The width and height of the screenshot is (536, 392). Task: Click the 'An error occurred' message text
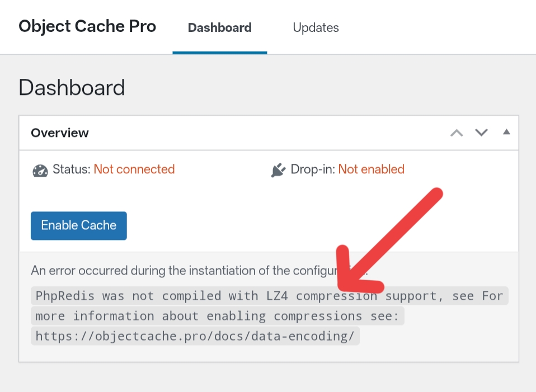point(179,271)
